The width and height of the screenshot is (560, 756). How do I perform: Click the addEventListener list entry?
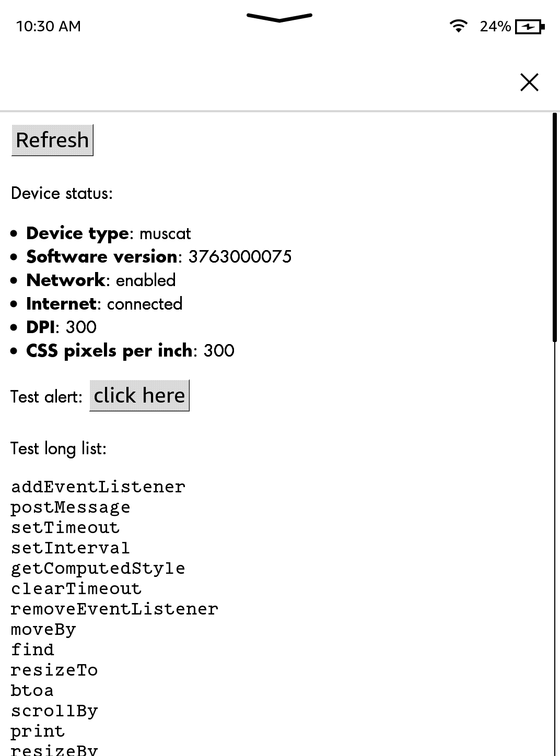click(x=98, y=487)
